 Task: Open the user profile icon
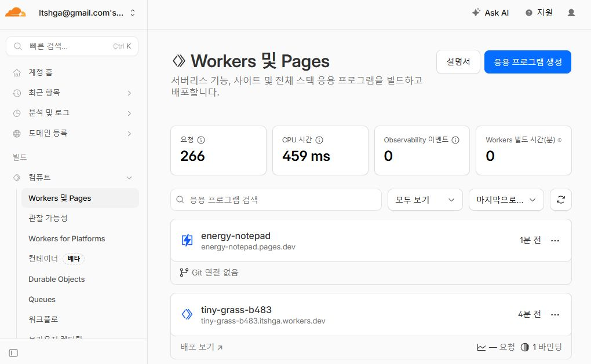(x=571, y=13)
